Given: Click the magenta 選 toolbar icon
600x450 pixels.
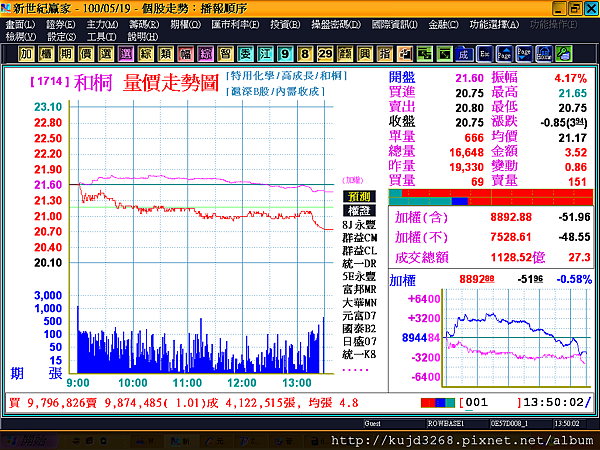Looking at the screenshot, I should click(126, 54).
